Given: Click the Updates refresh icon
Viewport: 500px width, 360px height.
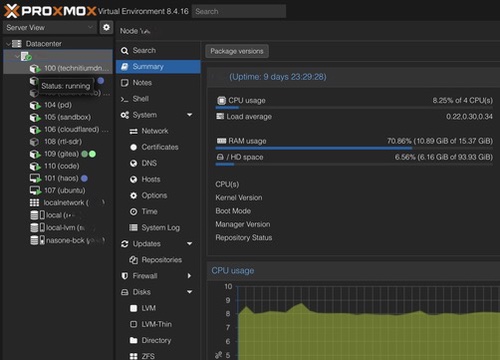Looking at the screenshot, I should (x=125, y=244).
